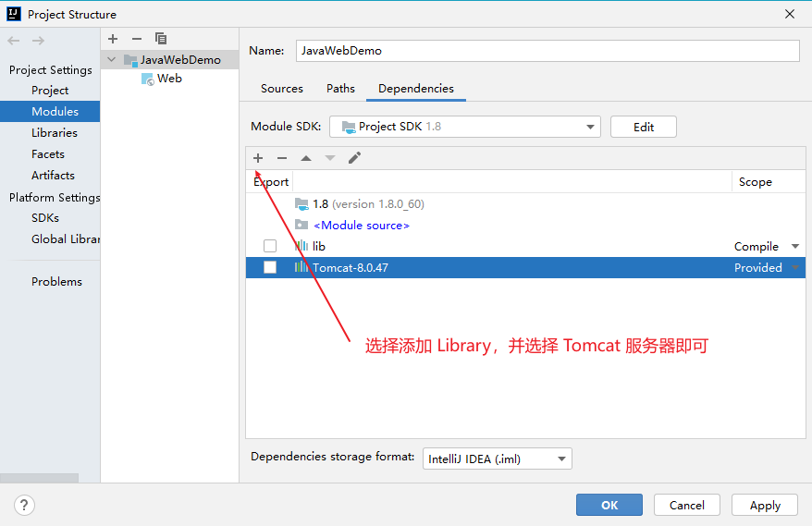The height and width of the screenshot is (526, 812).
Task: Switch to the Paths tab
Action: coord(340,89)
